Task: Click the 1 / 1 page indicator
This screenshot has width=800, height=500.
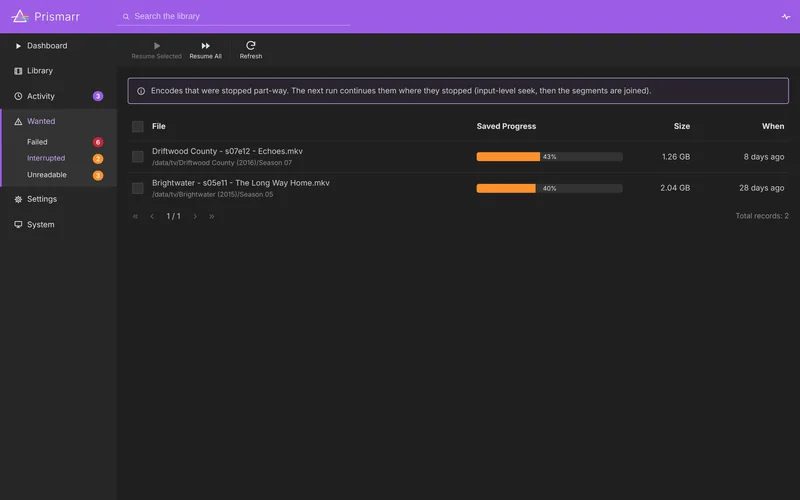Action: tap(173, 216)
